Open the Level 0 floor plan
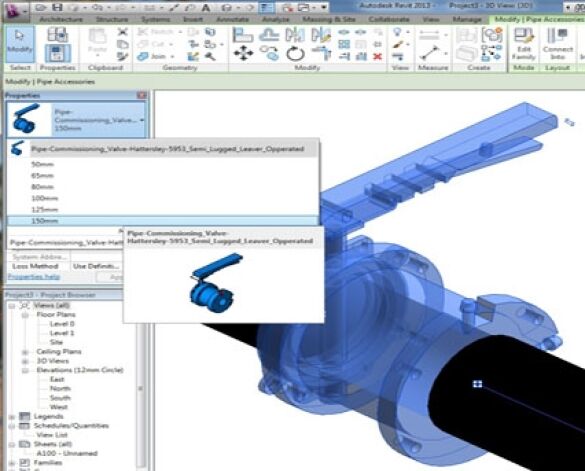Image resolution: width=585 pixels, height=471 pixels. (x=62, y=324)
